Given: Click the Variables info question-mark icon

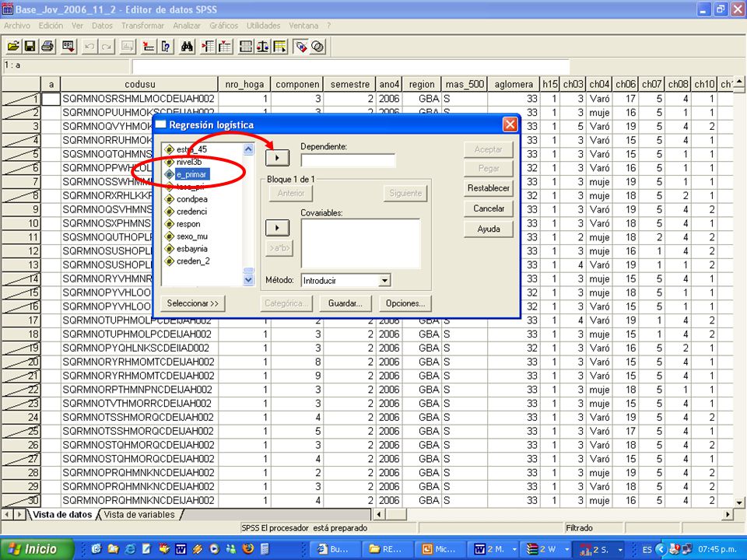Looking at the screenshot, I should pos(166,46).
